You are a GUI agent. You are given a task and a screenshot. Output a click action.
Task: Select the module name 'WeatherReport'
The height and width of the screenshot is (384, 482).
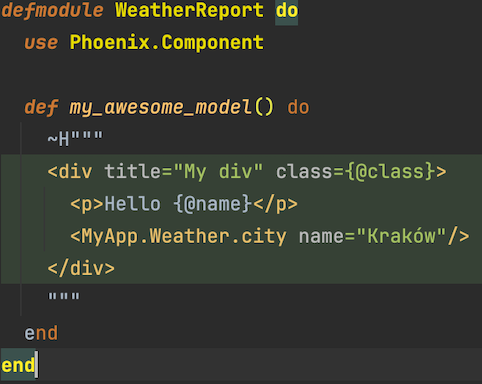point(189,10)
